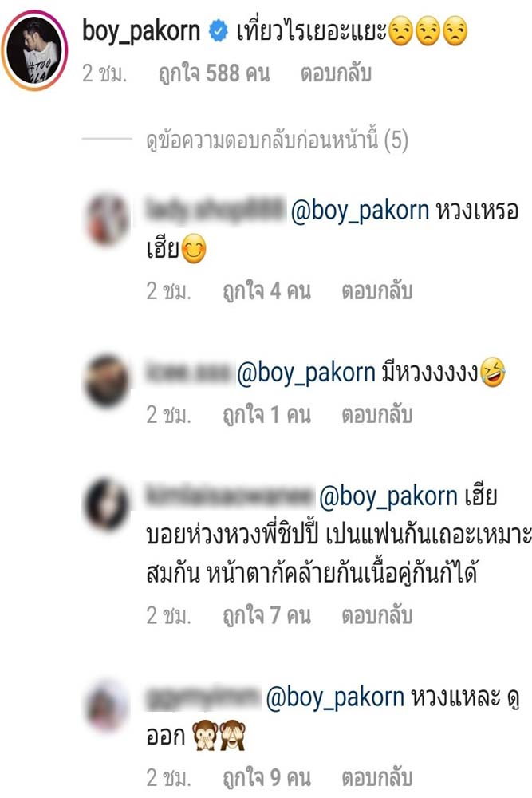Click the blushing smile emoji after เฮีย
The height and width of the screenshot is (798, 532).
(x=193, y=249)
